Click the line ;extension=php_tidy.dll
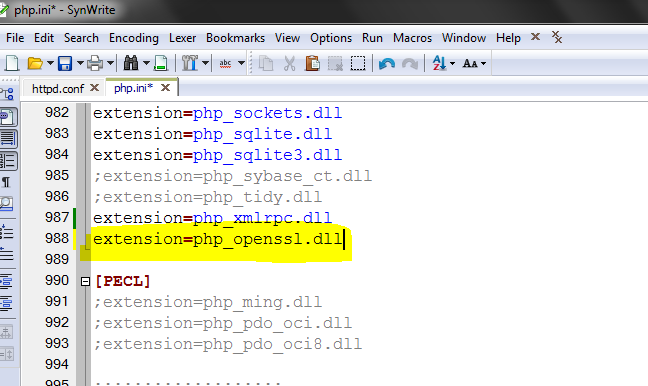The width and height of the screenshot is (648, 386). [207, 198]
